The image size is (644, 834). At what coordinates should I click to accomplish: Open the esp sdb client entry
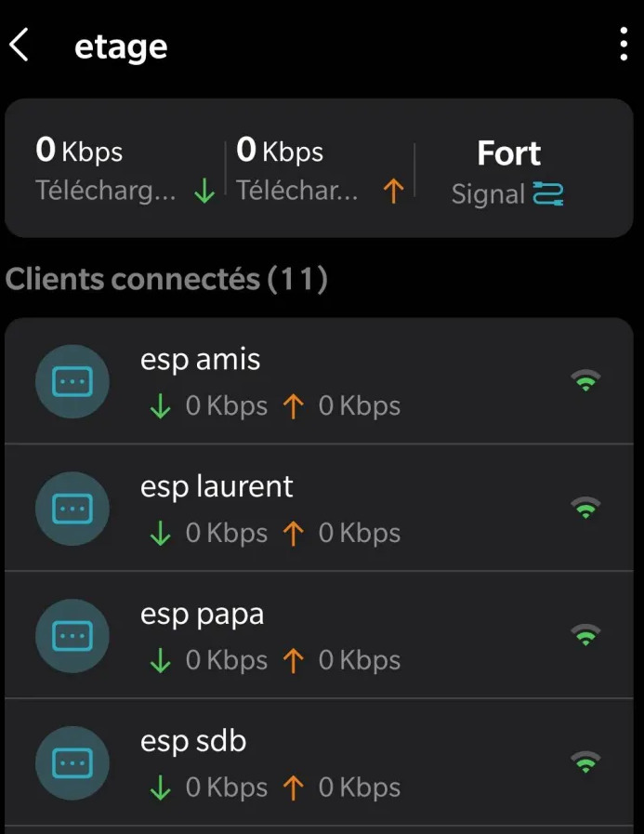[319, 761]
